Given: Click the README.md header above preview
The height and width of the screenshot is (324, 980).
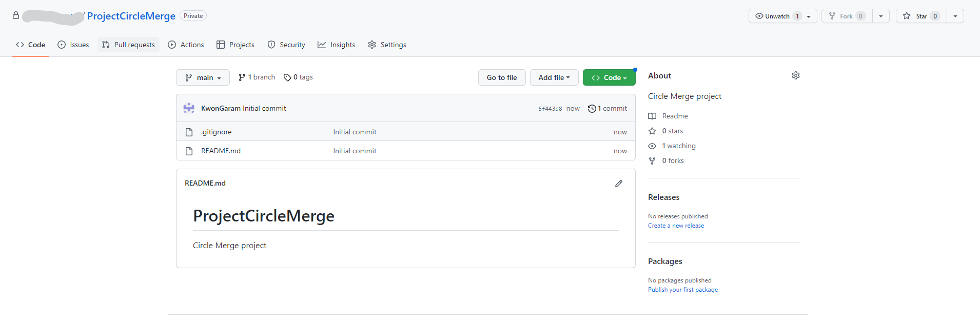Looking at the screenshot, I should (205, 183).
